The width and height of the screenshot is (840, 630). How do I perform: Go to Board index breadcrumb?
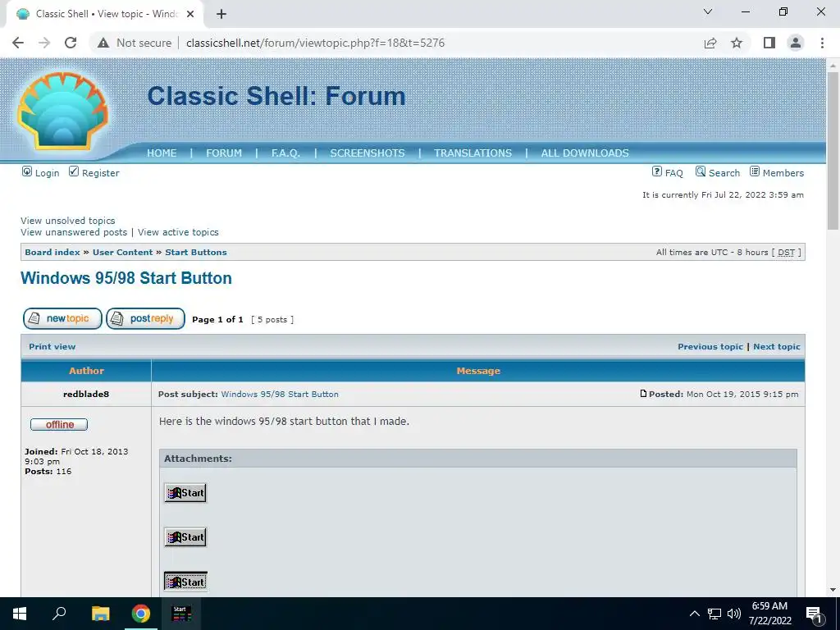tap(52, 253)
